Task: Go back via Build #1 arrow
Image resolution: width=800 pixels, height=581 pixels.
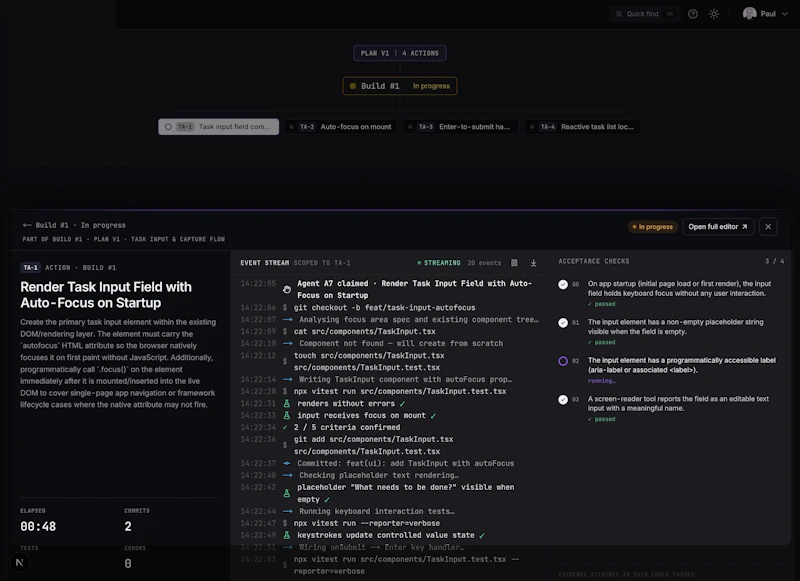Action: [27, 225]
